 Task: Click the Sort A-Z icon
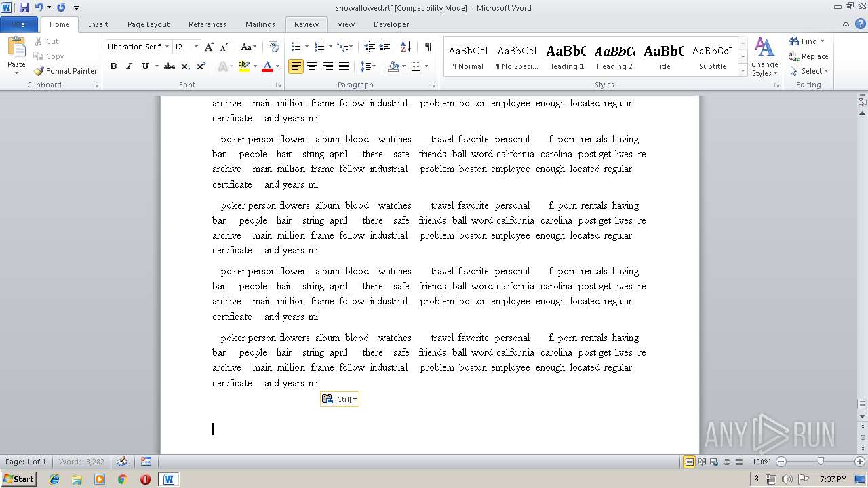pos(406,47)
